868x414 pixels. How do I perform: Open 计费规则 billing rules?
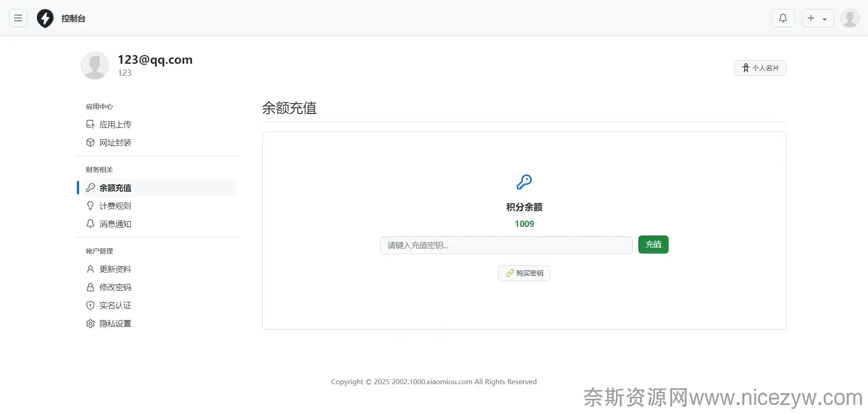pos(115,206)
